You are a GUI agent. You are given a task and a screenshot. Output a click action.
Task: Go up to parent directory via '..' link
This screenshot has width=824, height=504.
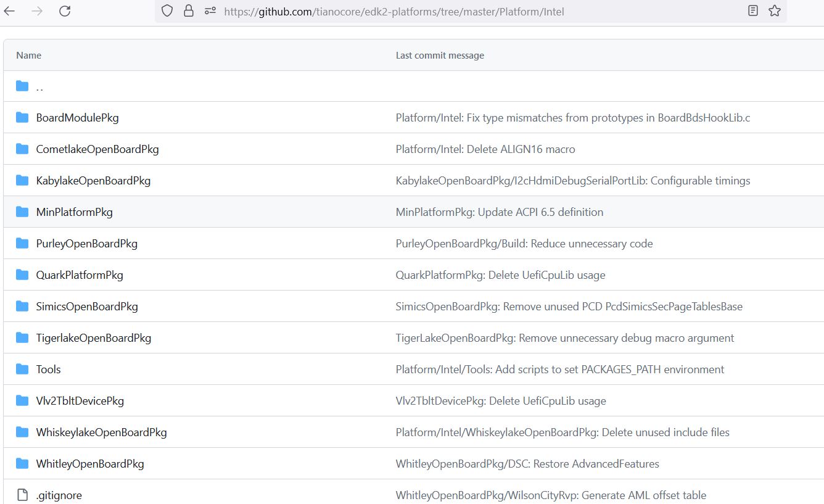click(39, 87)
